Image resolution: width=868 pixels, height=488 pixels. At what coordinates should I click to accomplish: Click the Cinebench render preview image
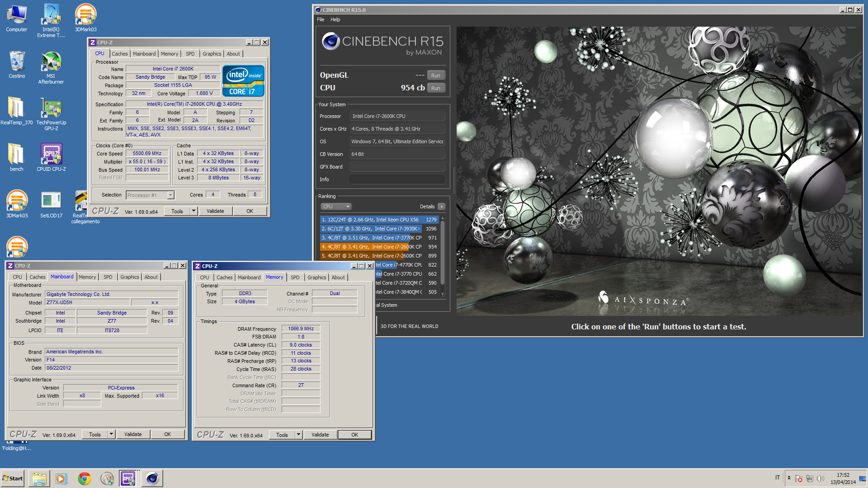[x=659, y=171]
